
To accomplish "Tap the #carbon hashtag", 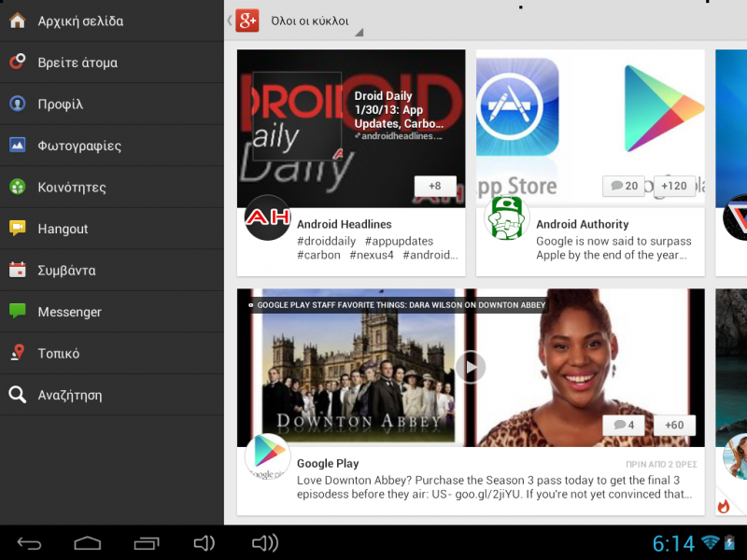I will click(x=318, y=255).
